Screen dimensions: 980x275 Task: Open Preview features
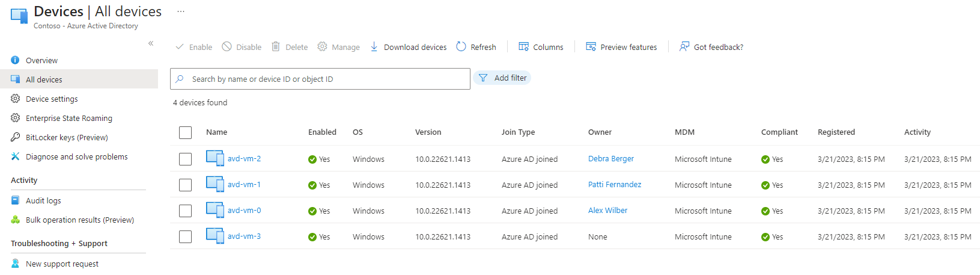[x=621, y=47]
